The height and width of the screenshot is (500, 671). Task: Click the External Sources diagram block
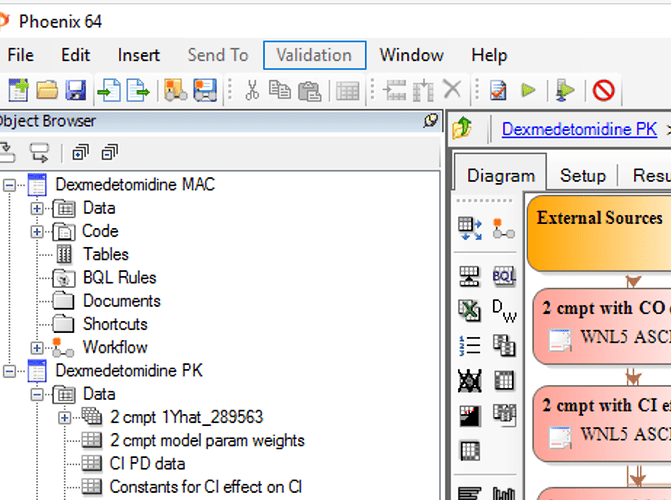click(x=599, y=233)
